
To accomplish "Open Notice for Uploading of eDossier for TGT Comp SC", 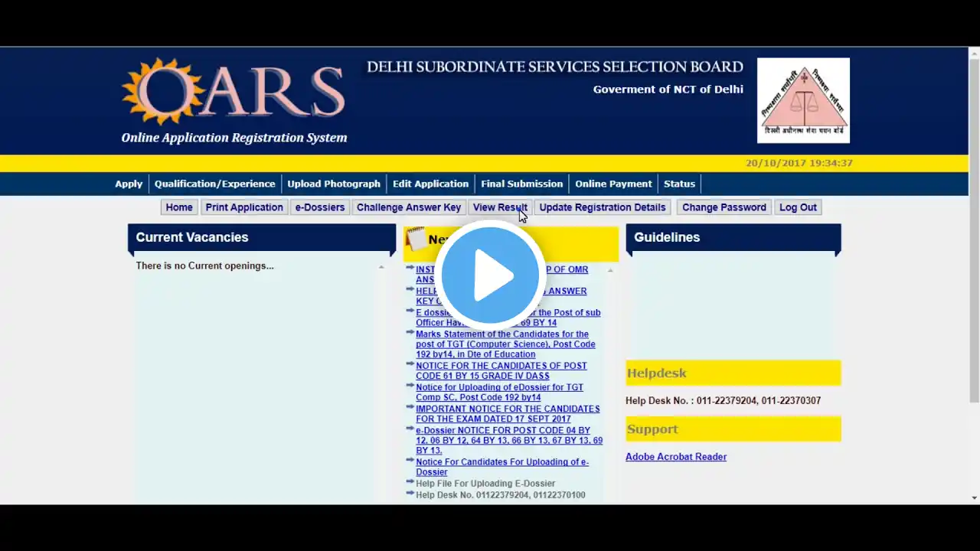I will (x=499, y=393).
